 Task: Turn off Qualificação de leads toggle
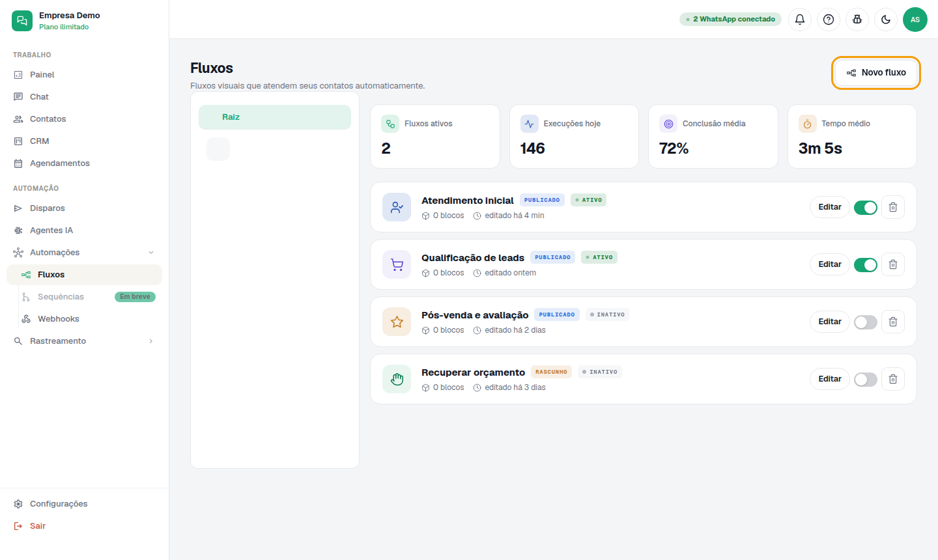[x=866, y=264]
